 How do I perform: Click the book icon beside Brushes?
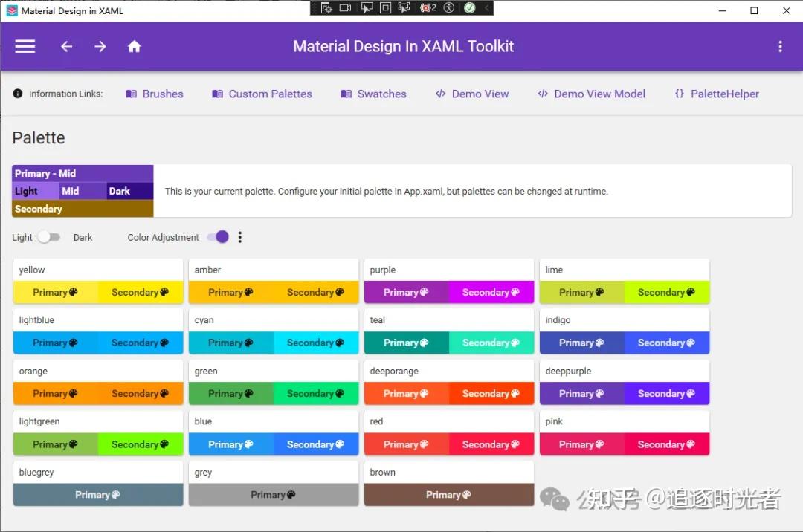click(131, 94)
